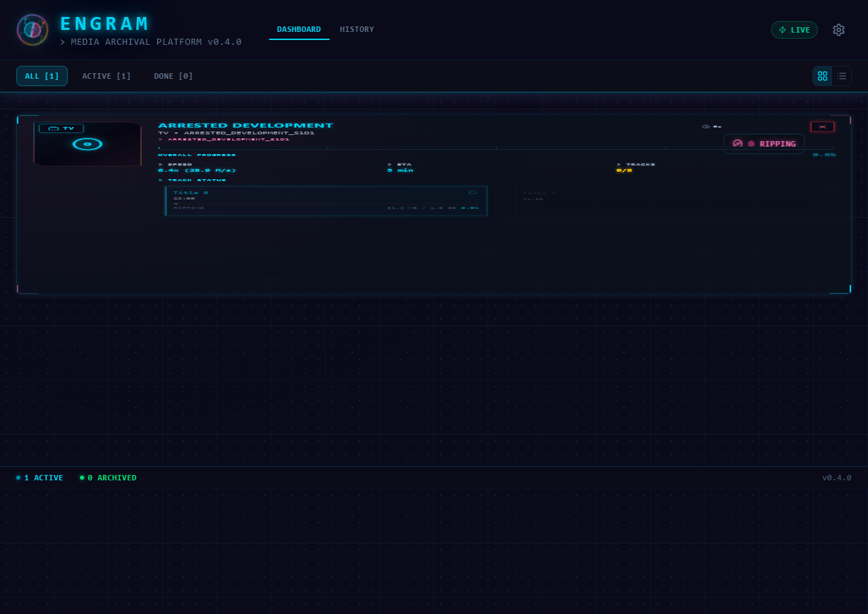Expand the Track Status section
The height and width of the screenshot is (614, 868).
pos(193,180)
